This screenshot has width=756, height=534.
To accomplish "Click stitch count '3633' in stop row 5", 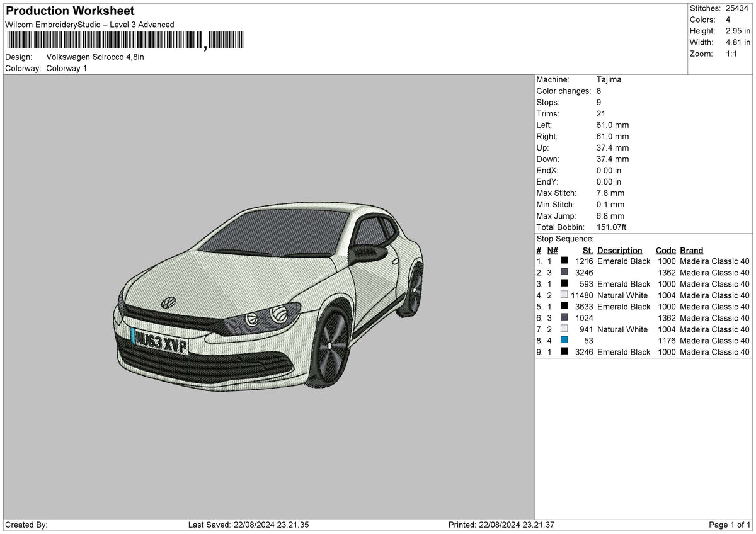I will 585,307.
